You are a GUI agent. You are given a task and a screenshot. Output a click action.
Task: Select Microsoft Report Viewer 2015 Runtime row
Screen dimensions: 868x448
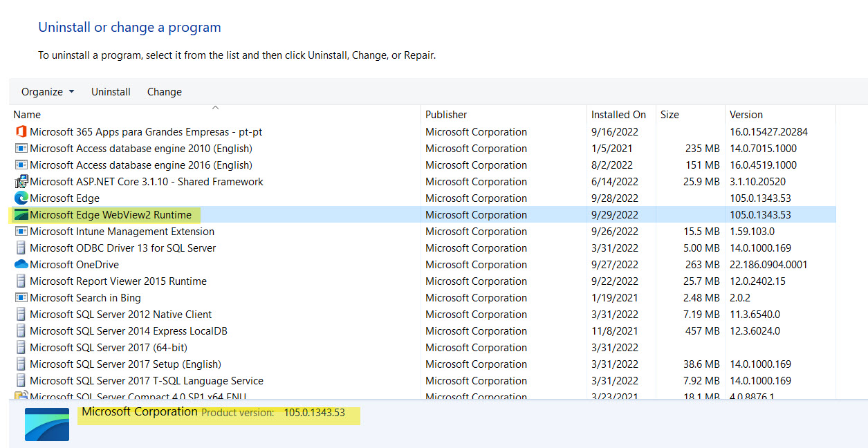[118, 281]
